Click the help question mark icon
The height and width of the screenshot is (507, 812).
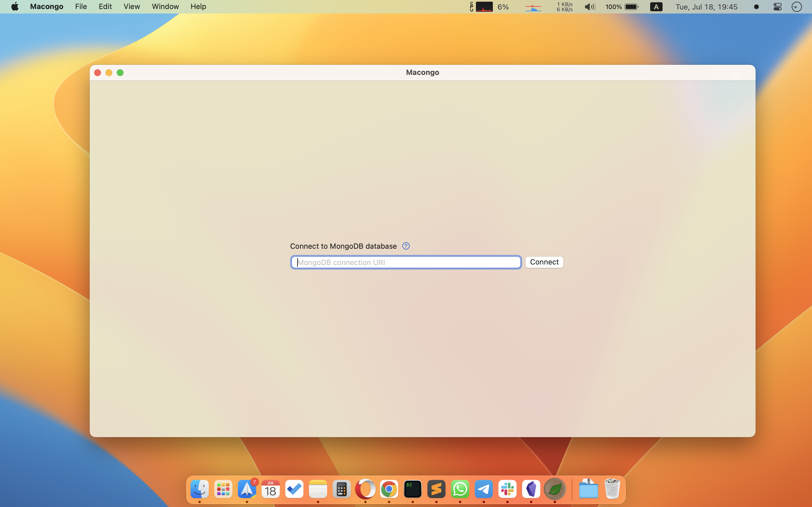click(406, 246)
